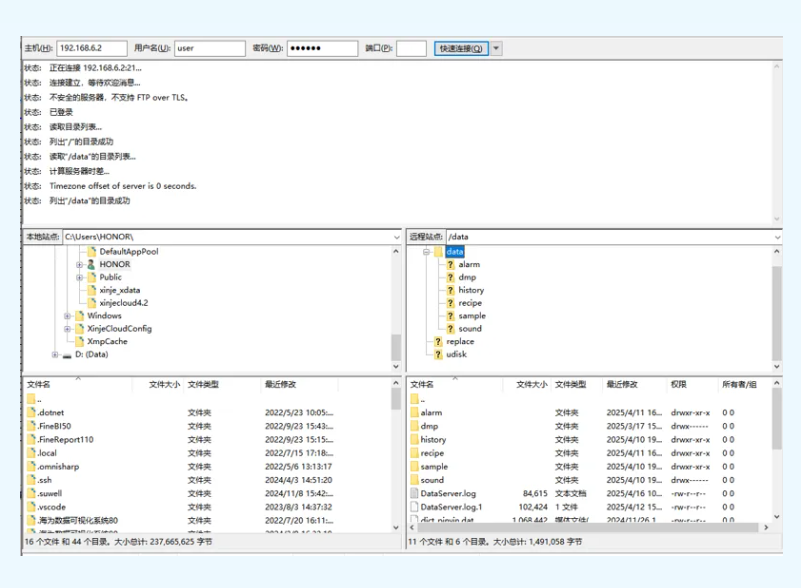Select the D: (Data) drive icon
Viewport: 801px width, 588px height.
tap(67, 355)
